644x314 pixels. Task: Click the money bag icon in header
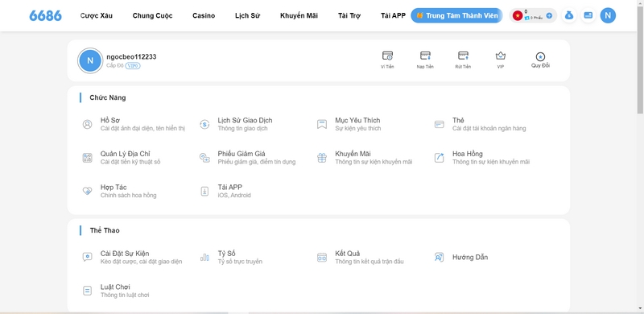[x=569, y=15]
